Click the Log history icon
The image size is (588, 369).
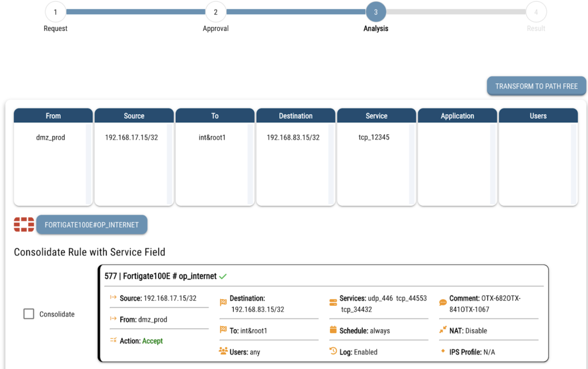(x=333, y=351)
